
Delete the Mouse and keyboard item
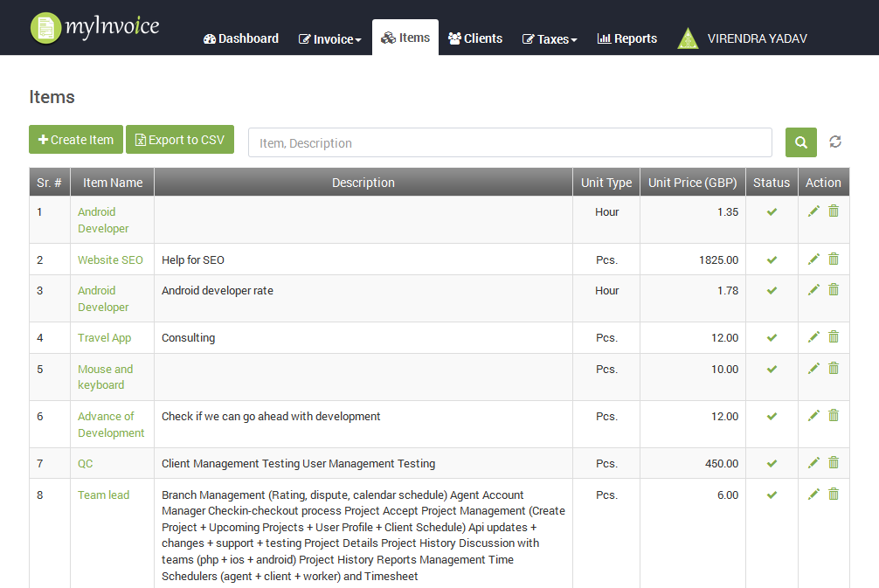tap(834, 368)
